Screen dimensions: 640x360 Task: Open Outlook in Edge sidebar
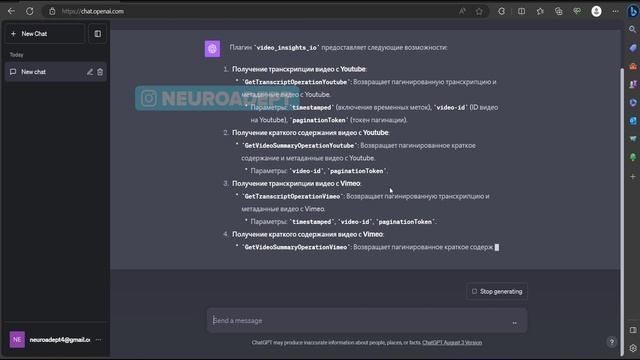633,121
